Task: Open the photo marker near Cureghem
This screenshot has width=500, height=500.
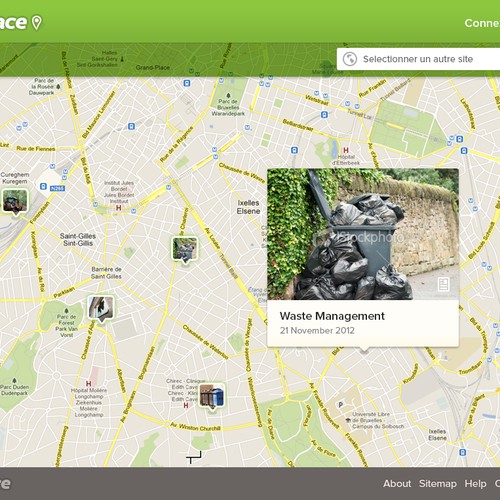Action: pos(15,201)
